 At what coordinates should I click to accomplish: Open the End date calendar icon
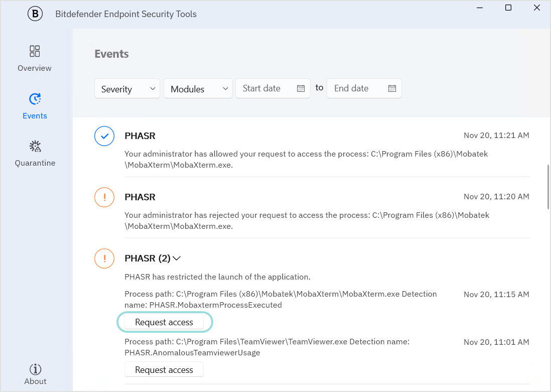(x=392, y=88)
